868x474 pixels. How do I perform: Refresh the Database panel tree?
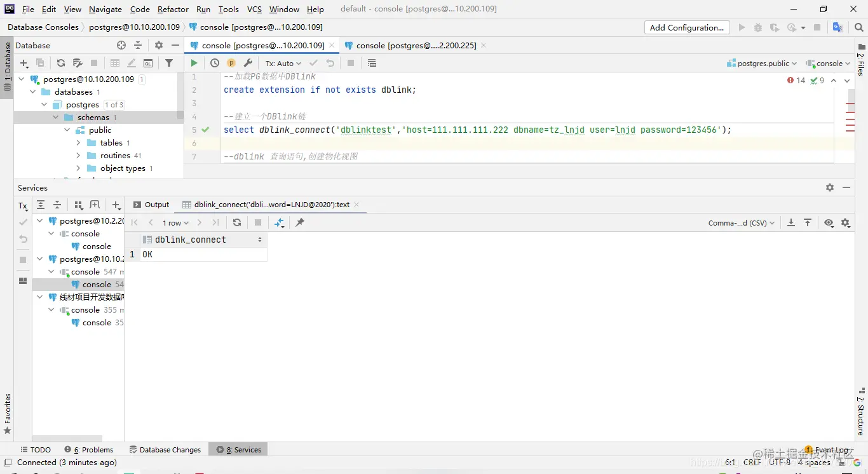[x=61, y=63]
